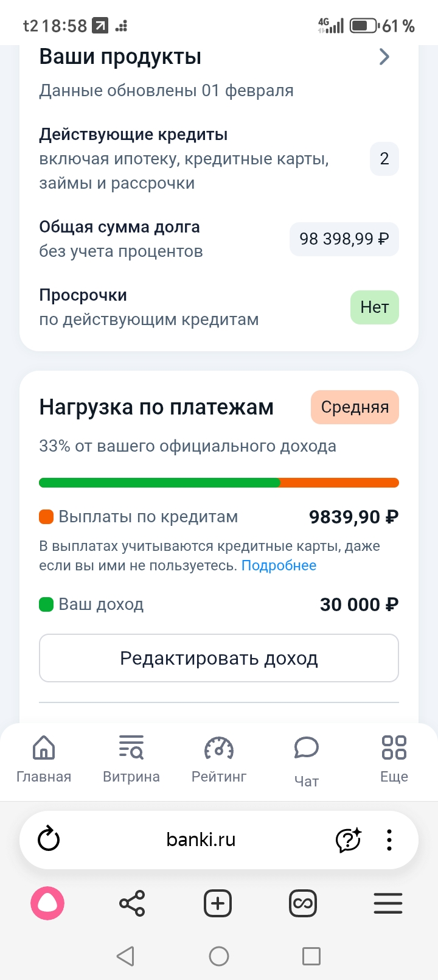This screenshot has width=438, height=980.
Task: Click the Редактировать доход button
Action: [219, 658]
